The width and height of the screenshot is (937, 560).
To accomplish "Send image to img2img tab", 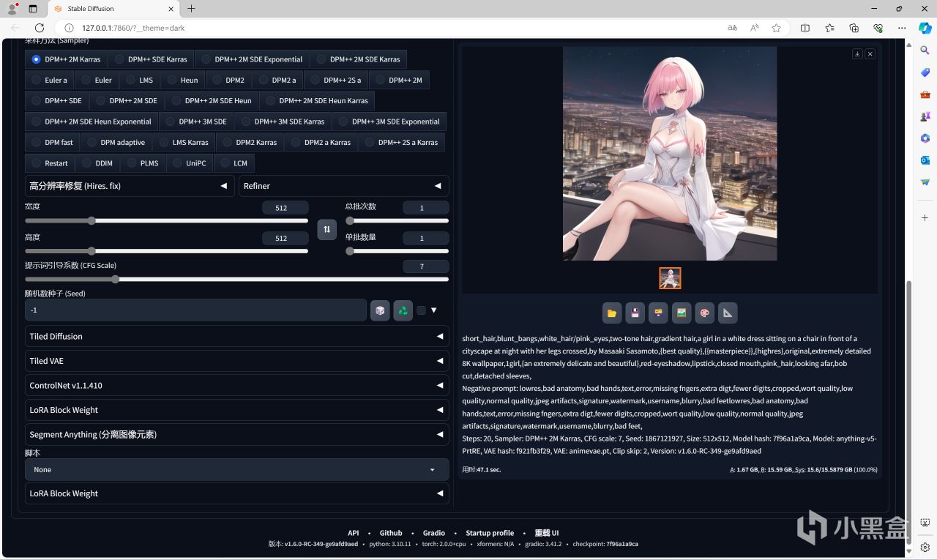I will [681, 313].
